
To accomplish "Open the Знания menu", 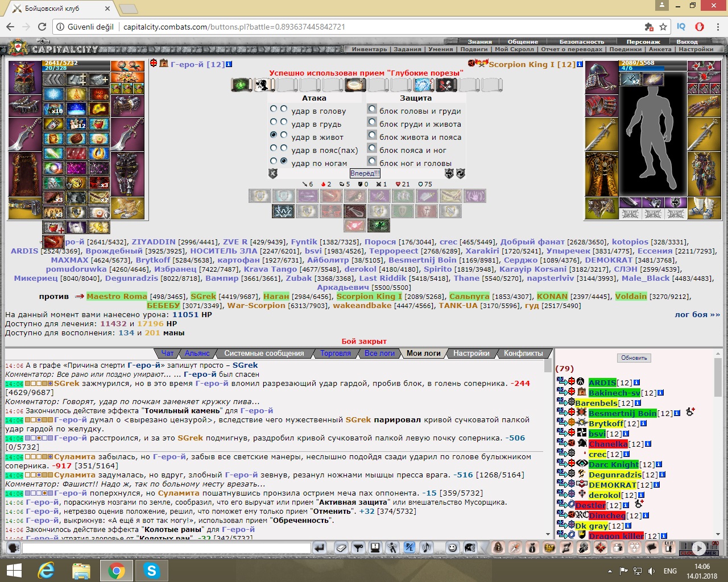I will [x=480, y=41].
